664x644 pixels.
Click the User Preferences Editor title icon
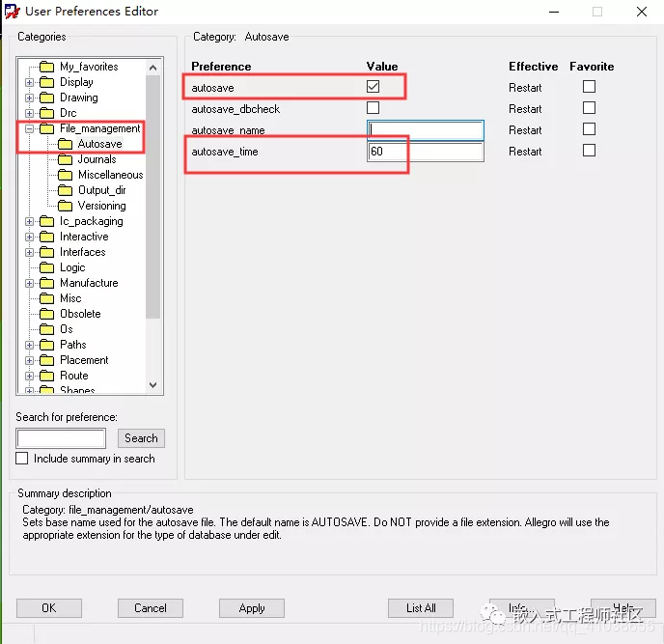tap(12, 12)
